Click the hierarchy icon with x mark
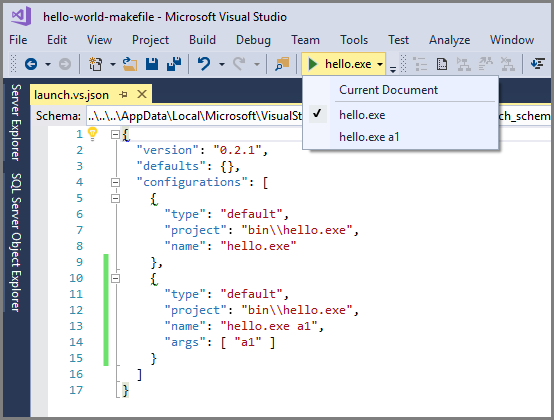The image size is (554, 420). pyautogui.click(x=508, y=64)
